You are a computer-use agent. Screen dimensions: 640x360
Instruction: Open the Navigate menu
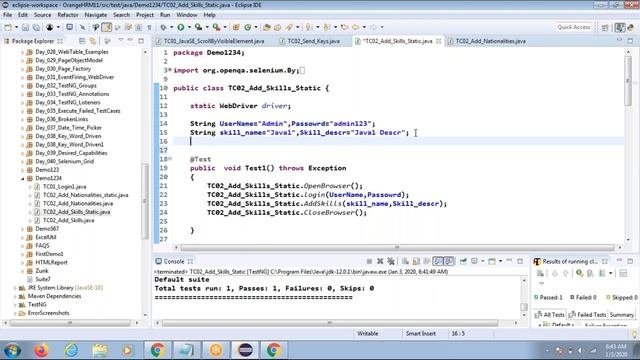pyautogui.click(x=96, y=15)
